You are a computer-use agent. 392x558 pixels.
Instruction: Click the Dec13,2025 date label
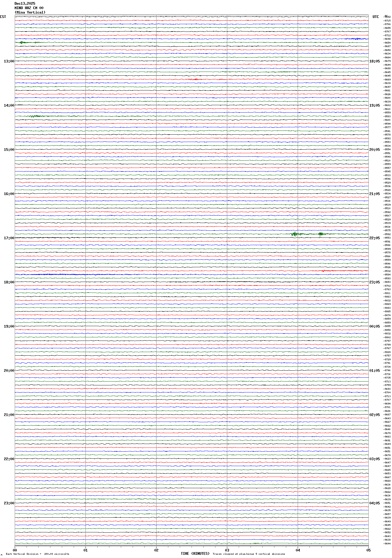25,4
